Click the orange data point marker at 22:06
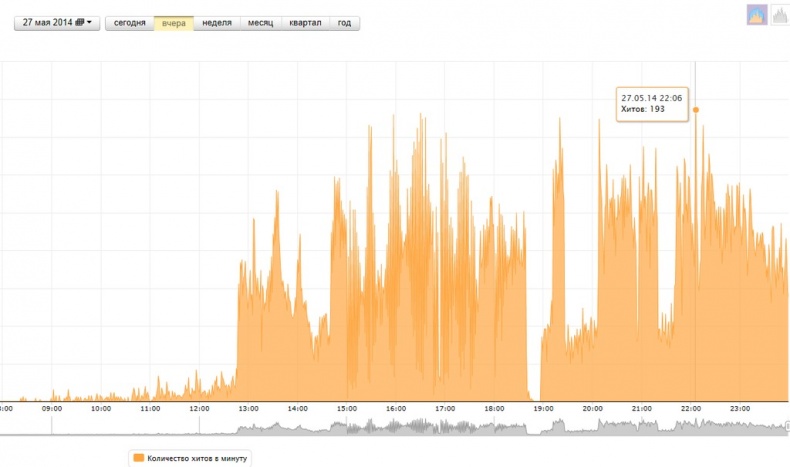 click(696, 110)
